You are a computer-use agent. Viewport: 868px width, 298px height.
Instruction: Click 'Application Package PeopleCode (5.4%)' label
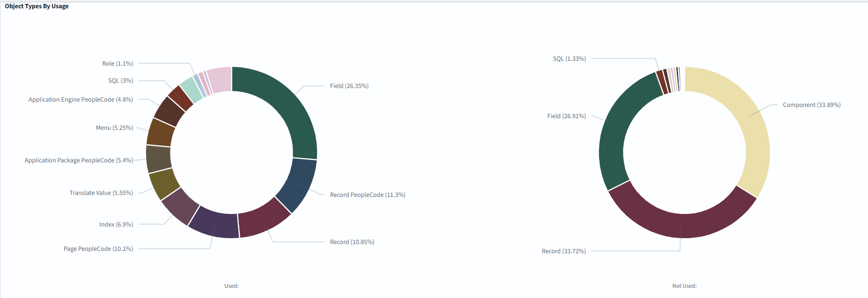(x=79, y=160)
